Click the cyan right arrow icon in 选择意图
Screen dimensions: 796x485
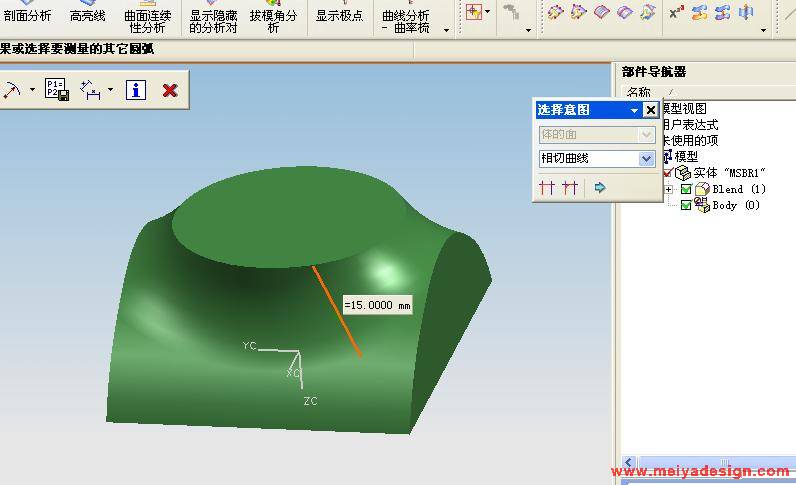click(600, 188)
